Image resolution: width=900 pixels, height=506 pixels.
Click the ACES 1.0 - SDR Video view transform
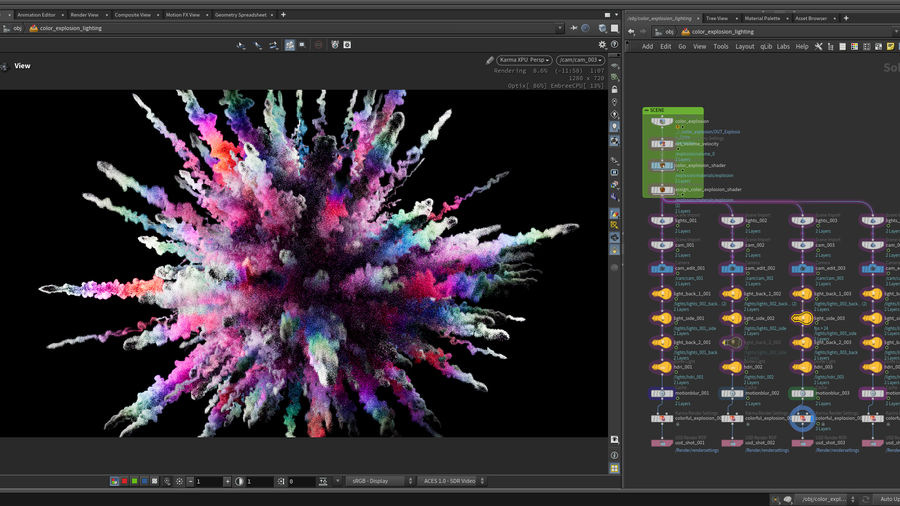click(x=450, y=481)
